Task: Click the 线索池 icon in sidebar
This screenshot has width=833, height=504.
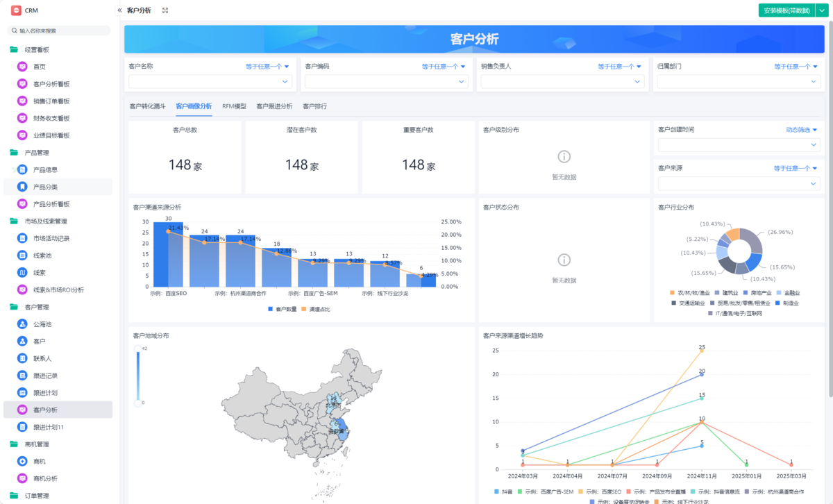Action: coord(22,255)
